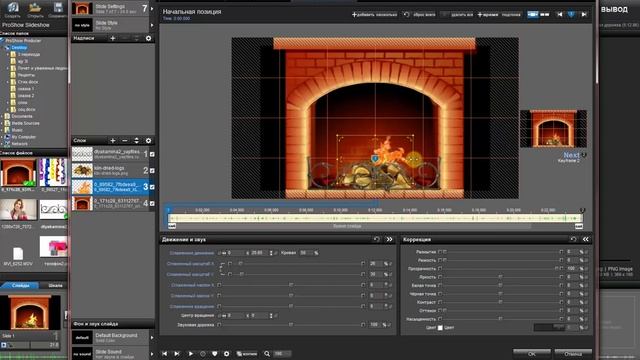The image size is (640, 360).
Task: Click the magnifier zoom icon
Action: [267, 353]
